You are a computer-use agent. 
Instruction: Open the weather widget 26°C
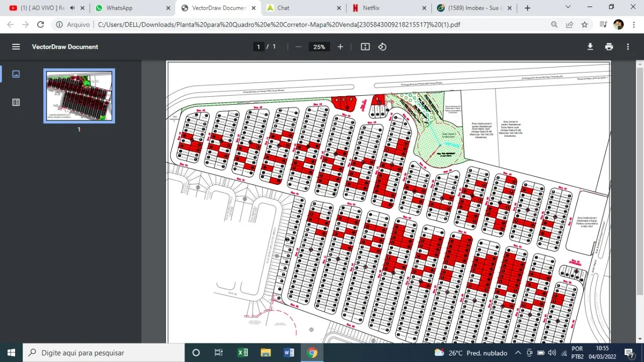[470, 352]
